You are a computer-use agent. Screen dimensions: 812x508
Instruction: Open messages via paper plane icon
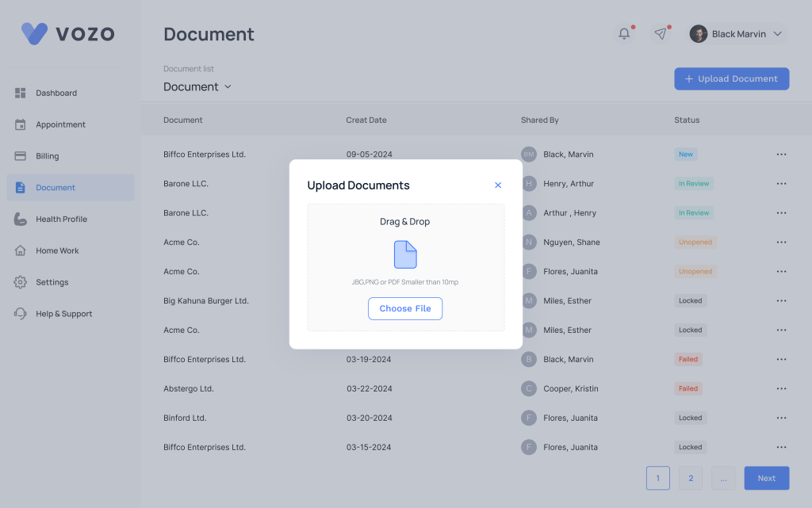point(660,33)
